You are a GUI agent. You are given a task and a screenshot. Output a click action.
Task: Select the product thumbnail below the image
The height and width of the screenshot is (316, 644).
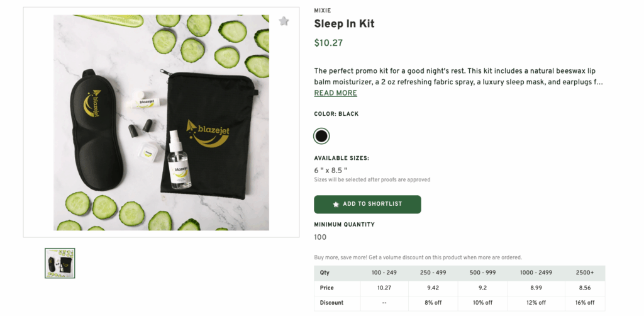[x=60, y=263]
